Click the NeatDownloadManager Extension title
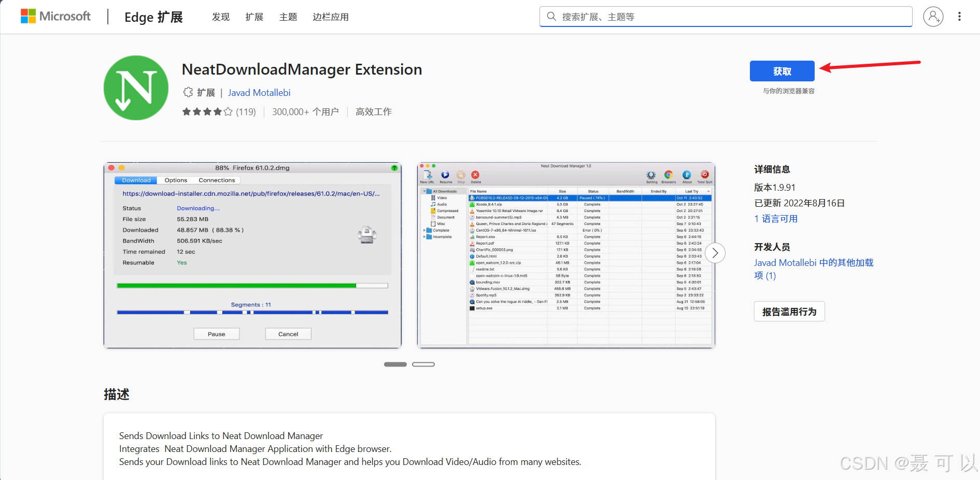 (x=302, y=69)
